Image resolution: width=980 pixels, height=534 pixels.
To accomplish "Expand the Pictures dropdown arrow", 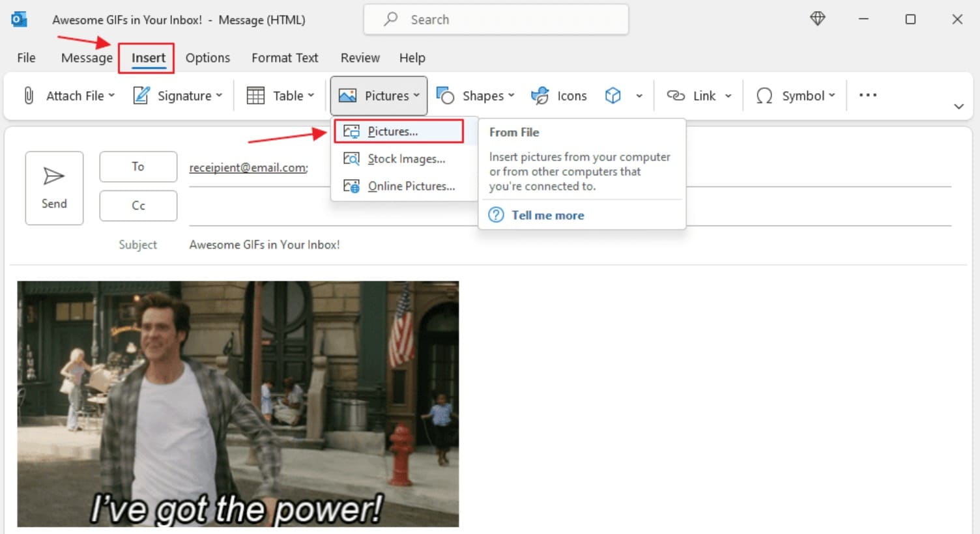I will tap(417, 95).
